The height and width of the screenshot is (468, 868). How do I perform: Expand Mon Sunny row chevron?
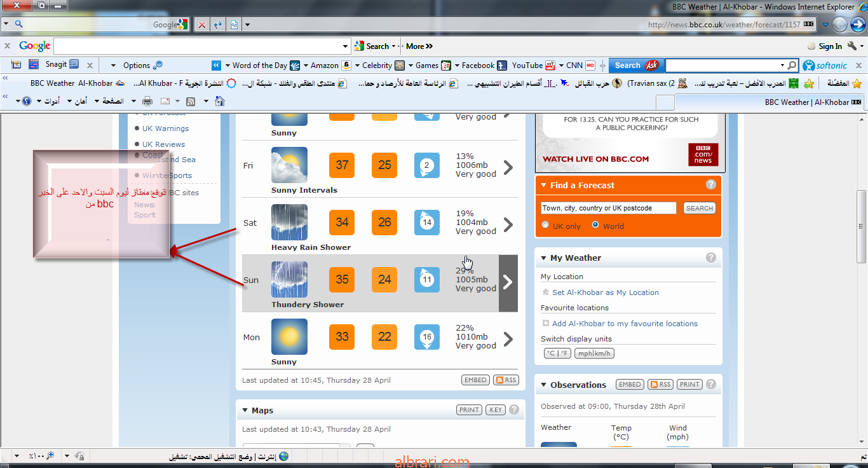point(508,339)
